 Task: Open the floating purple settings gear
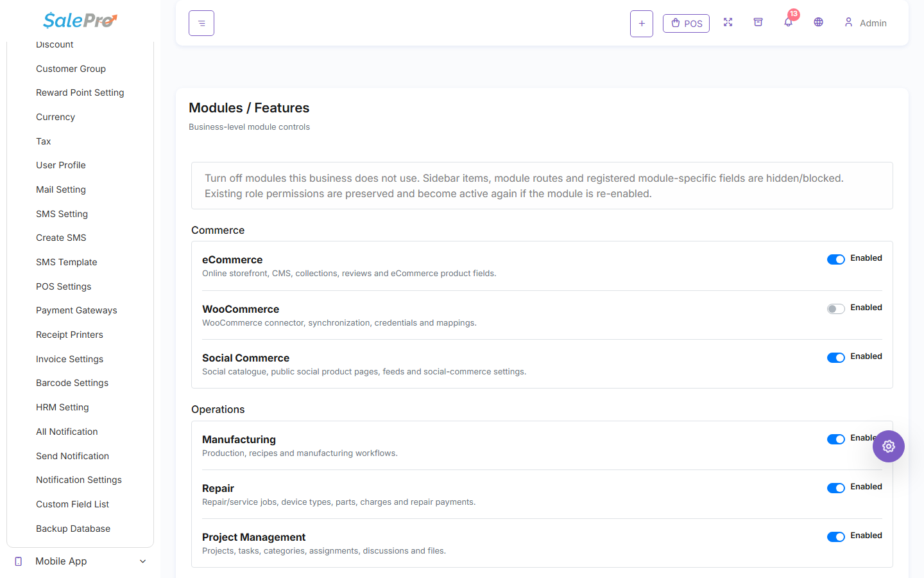click(x=889, y=446)
